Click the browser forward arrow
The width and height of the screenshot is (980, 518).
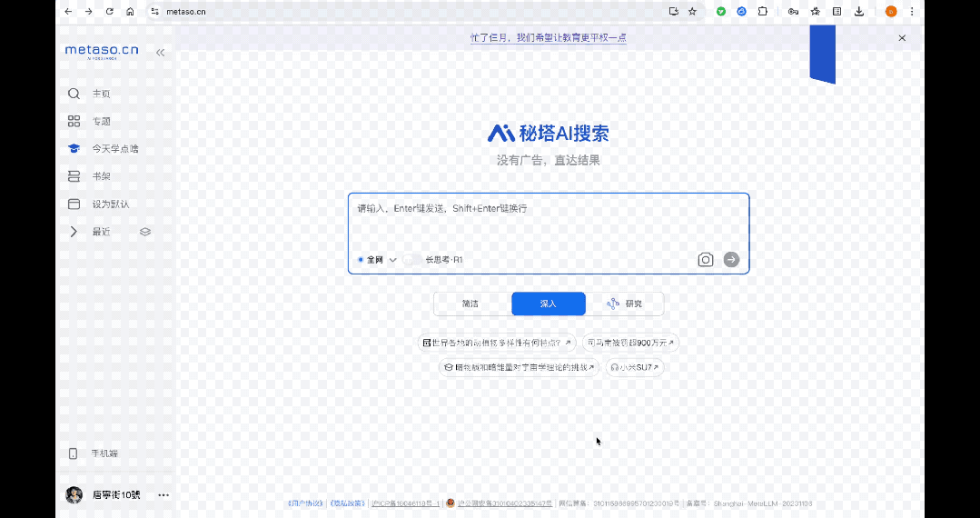[x=89, y=11]
